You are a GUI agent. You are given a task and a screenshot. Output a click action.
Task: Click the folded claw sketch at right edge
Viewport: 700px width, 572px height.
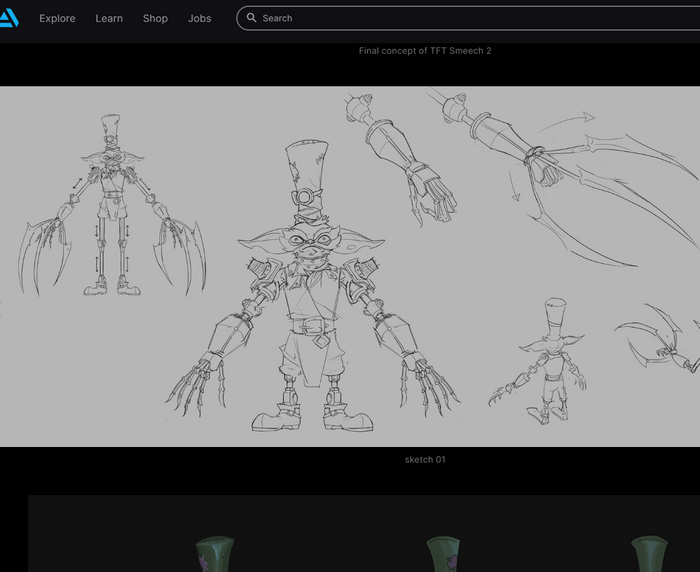point(660,340)
